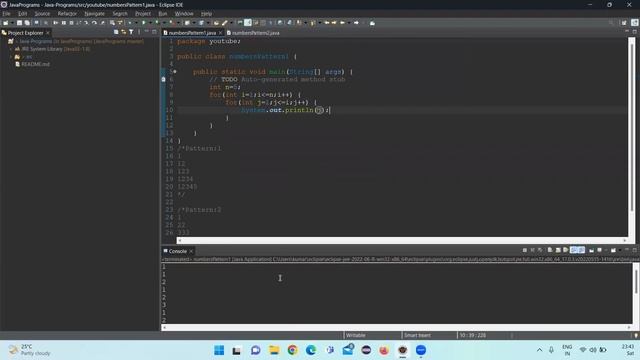Open the New file dropdown arrow
Viewport: 640px width, 360px height.
[x=11, y=23]
